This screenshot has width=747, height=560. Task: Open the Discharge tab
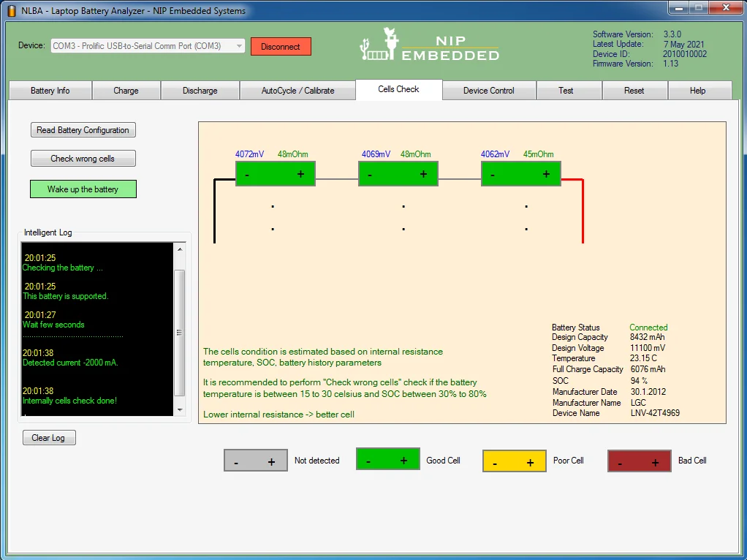[x=200, y=91]
